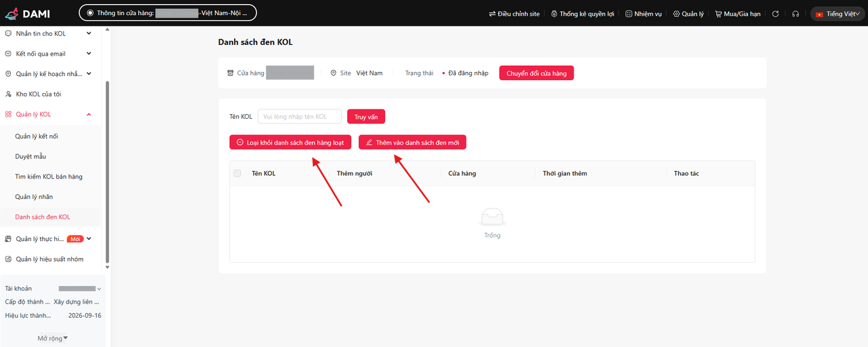Screen dimensions: 868x347
Task: Open Quản lý hiệu suất nhóm
Action: click(48, 259)
